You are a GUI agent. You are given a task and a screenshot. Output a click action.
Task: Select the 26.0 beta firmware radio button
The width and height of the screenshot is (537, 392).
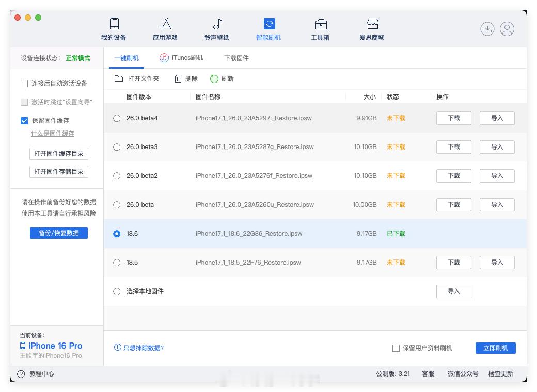117,205
